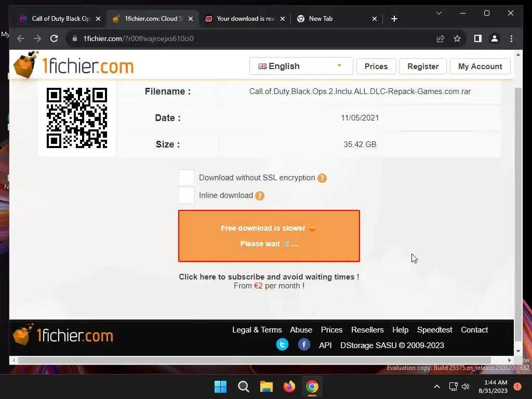Open File Explorer from taskbar
532x399 pixels.
point(267,387)
